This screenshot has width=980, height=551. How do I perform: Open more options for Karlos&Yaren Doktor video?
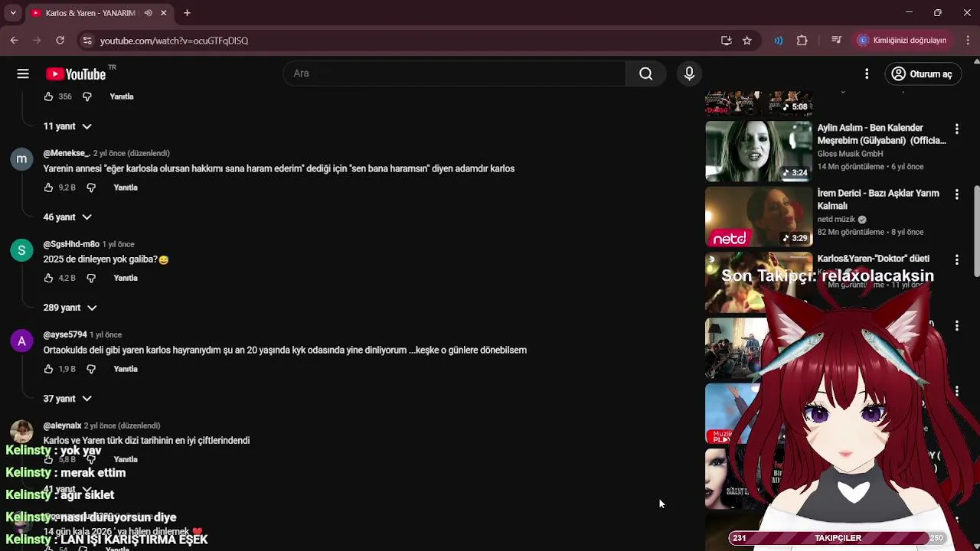(956, 260)
